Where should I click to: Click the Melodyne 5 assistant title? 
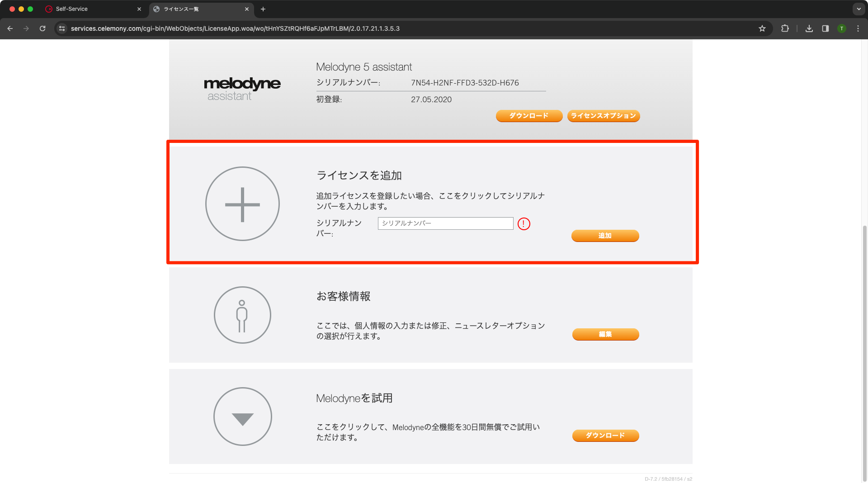[x=364, y=67]
